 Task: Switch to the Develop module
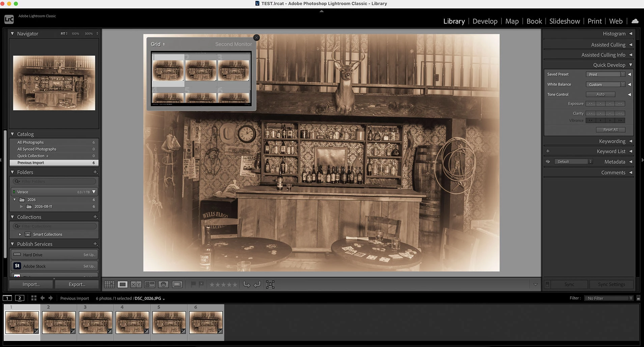click(x=485, y=21)
